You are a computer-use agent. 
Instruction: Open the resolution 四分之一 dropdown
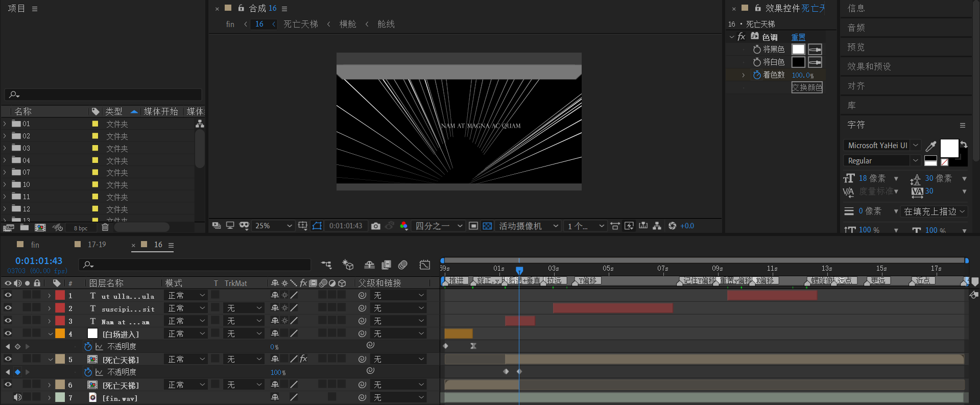[439, 226]
